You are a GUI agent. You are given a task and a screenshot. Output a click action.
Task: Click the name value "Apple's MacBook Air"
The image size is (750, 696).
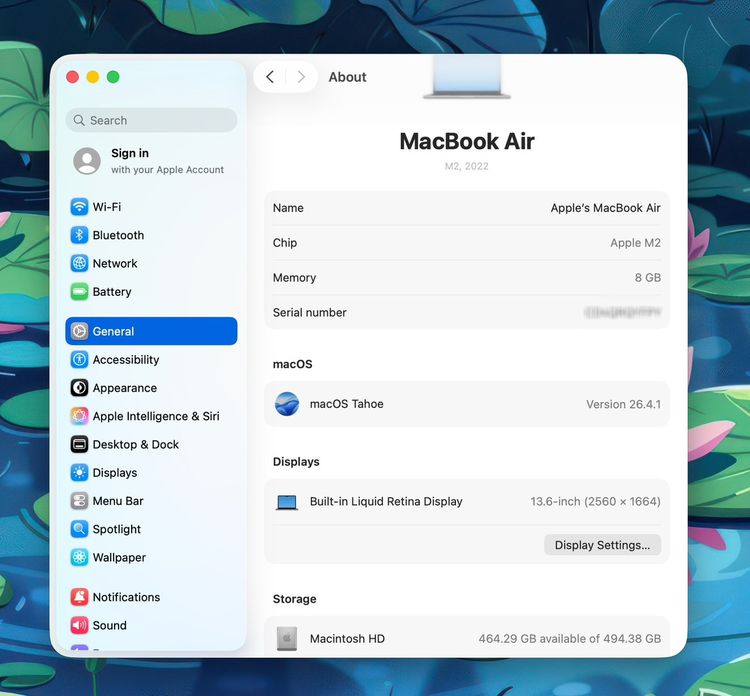pyautogui.click(x=606, y=208)
